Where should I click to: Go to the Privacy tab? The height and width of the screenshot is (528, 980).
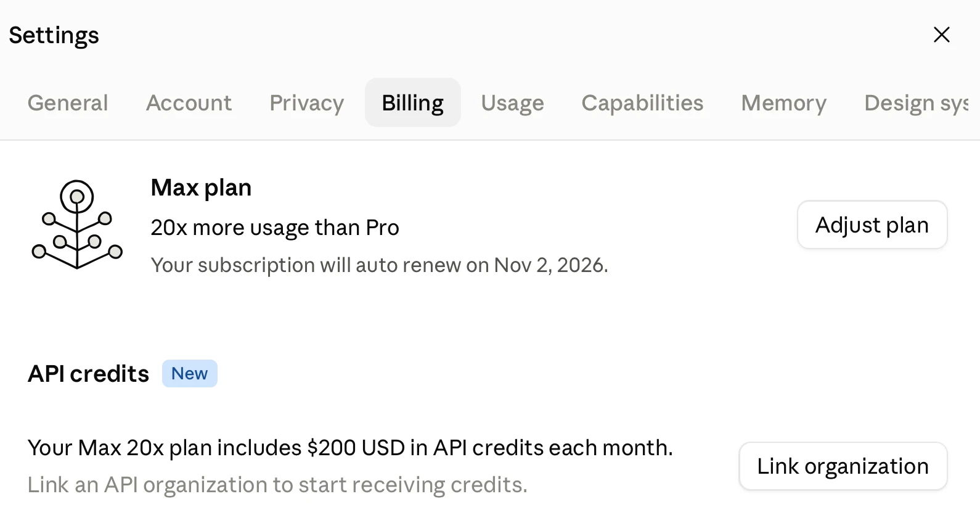click(306, 102)
